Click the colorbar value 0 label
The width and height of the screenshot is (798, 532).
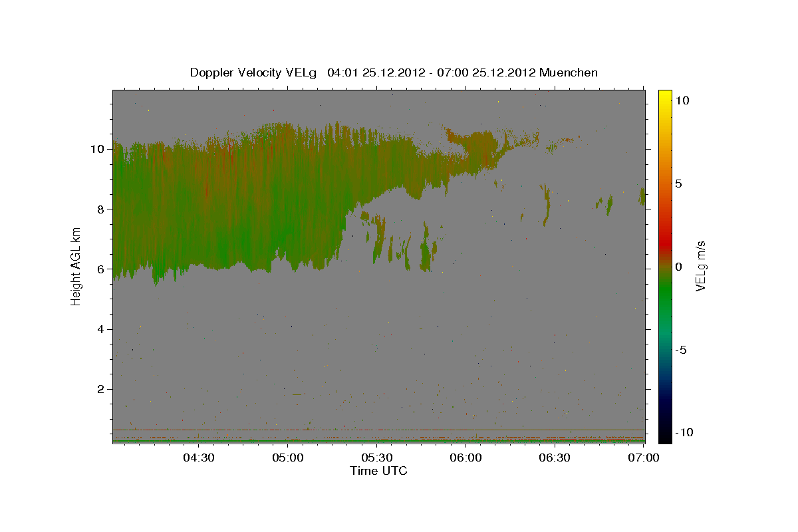coord(678,267)
